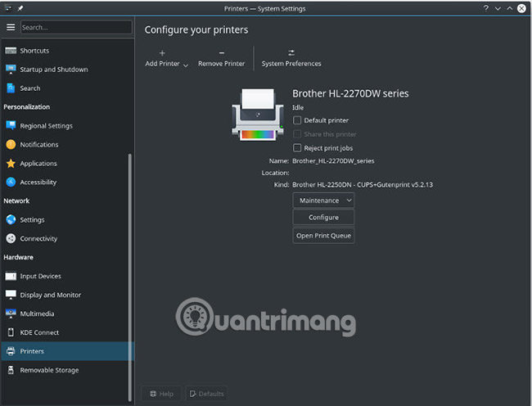
Task: Click the Configure button
Action: click(323, 218)
